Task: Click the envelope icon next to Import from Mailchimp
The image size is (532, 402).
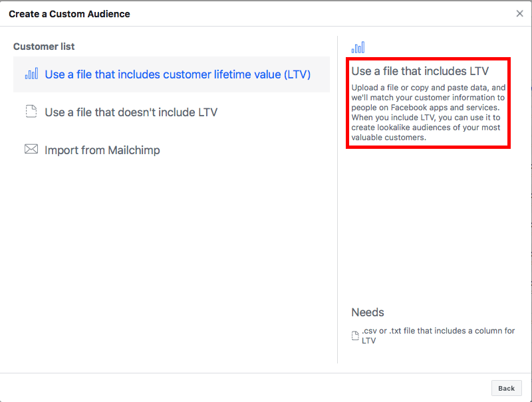Action: tap(31, 150)
